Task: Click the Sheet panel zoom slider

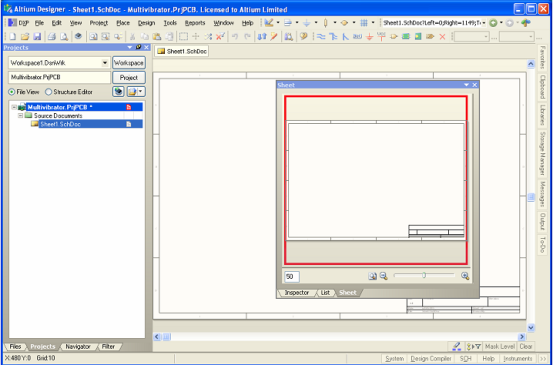Action: (x=424, y=275)
